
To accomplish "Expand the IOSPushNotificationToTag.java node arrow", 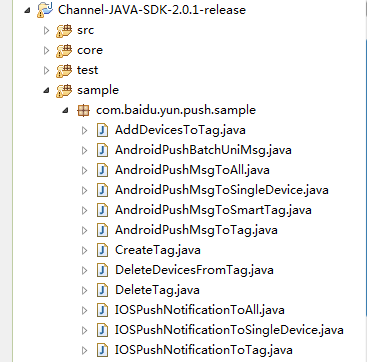I will pyautogui.click(x=85, y=350).
